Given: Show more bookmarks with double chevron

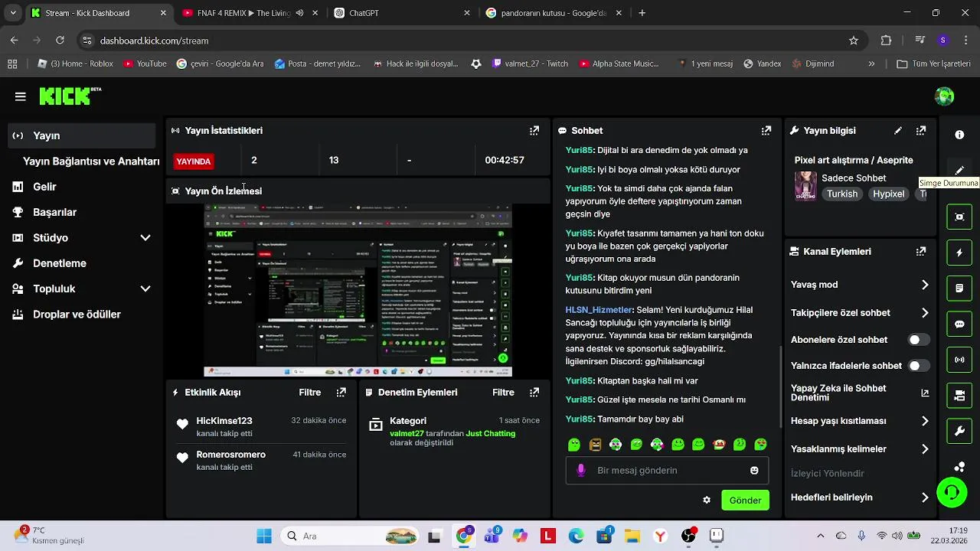Looking at the screenshot, I should (871, 64).
